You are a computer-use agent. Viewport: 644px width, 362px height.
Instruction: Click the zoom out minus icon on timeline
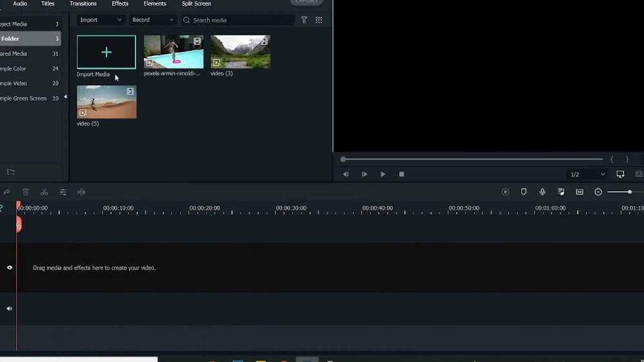click(598, 192)
